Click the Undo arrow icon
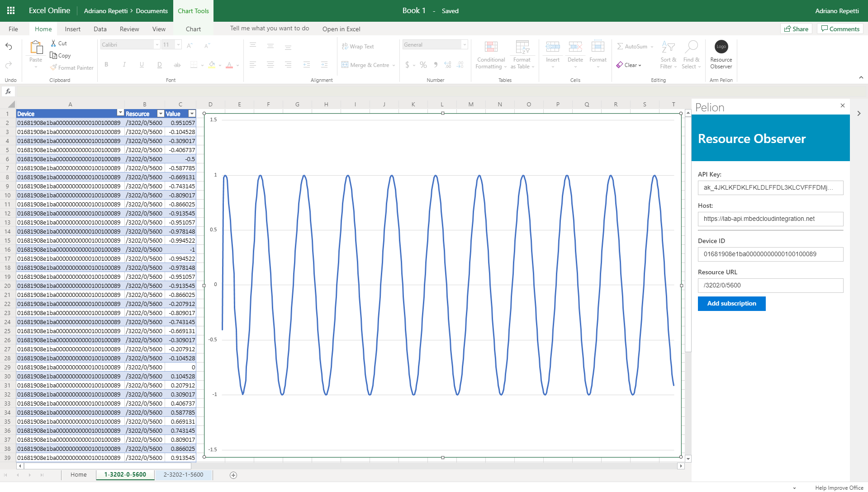 coord(9,46)
